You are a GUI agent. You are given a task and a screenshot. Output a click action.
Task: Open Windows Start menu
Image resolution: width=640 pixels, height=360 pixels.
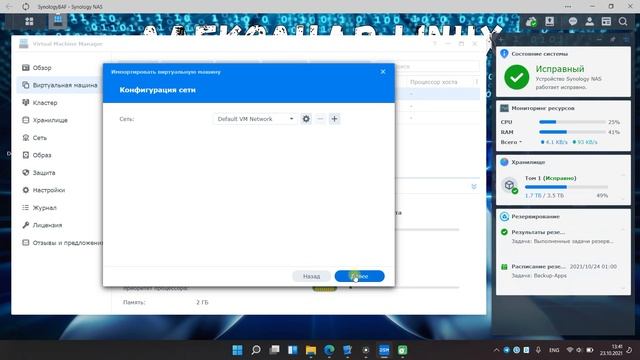coord(237,350)
